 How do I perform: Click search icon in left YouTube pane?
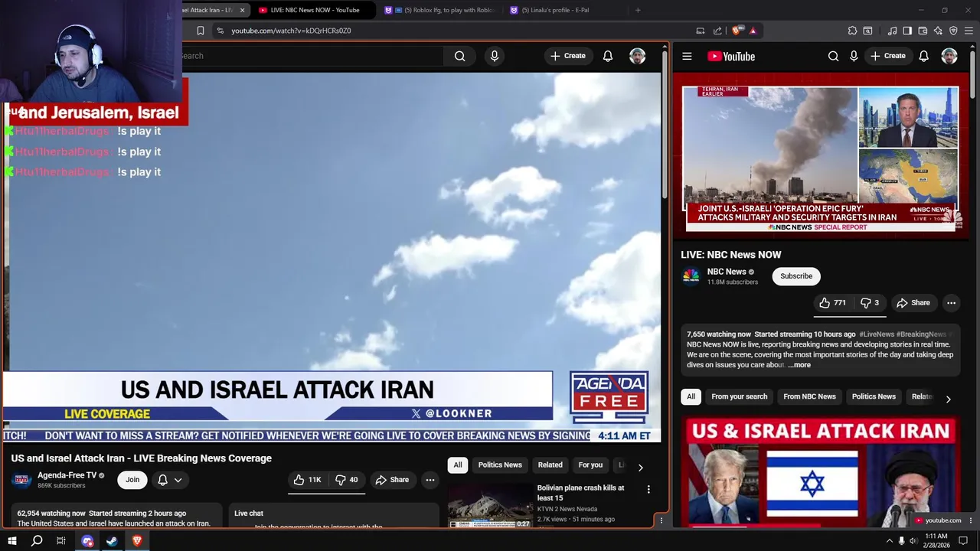[459, 56]
